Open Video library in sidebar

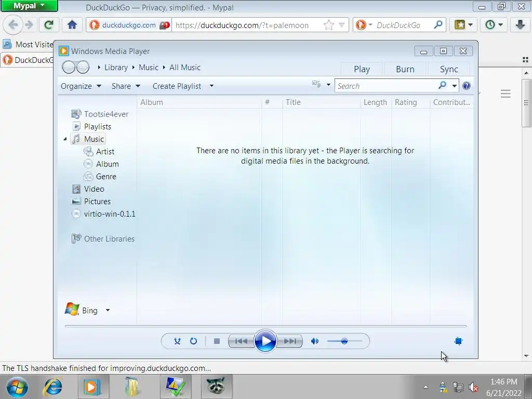pyautogui.click(x=88, y=189)
